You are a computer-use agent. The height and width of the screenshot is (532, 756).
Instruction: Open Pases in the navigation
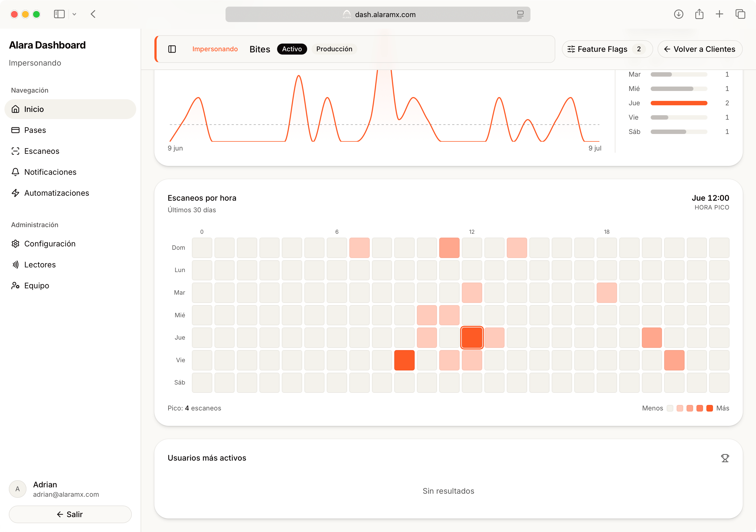(70, 130)
